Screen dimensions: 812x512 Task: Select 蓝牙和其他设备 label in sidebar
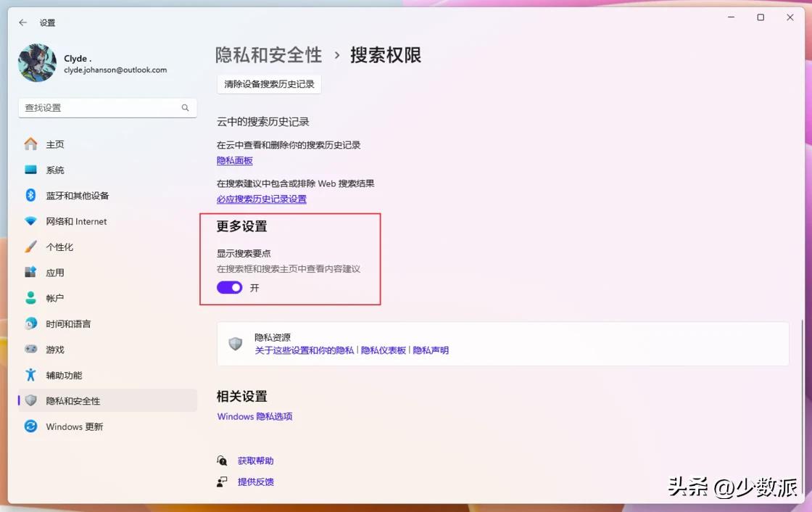click(77, 196)
